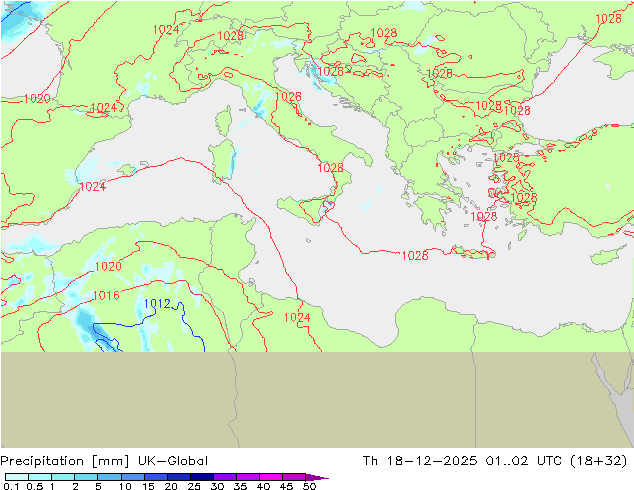Click legend scale number '0.5'

tap(35, 486)
